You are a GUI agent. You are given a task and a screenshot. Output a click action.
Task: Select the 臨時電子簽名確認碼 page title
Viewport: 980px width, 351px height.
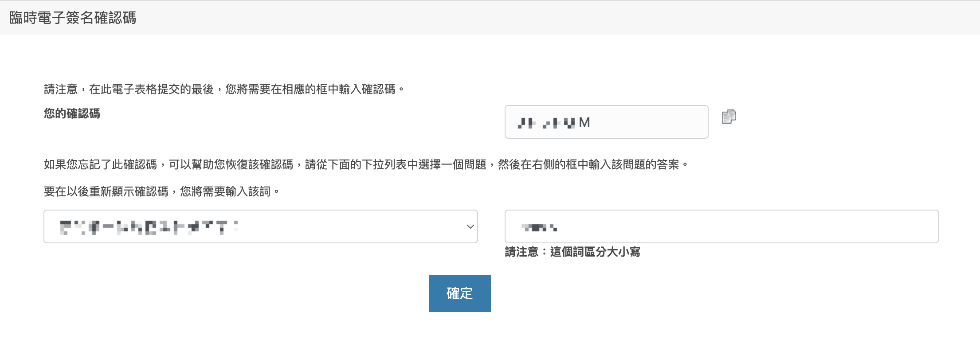click(x=73, y=18)
